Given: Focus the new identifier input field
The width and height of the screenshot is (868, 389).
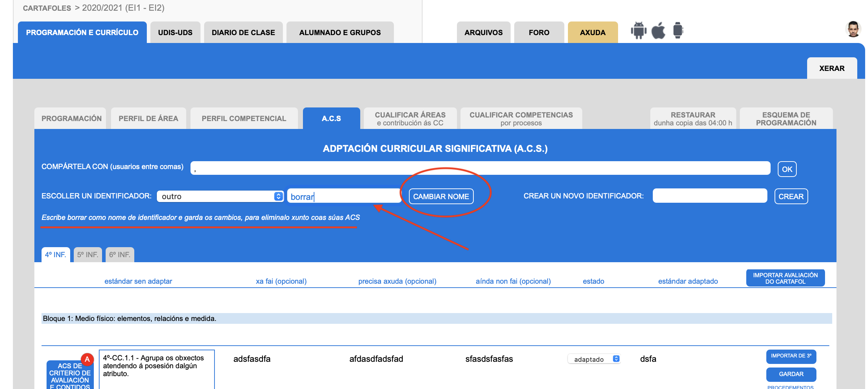Looking at the screenshot, I should coord(709,196).
